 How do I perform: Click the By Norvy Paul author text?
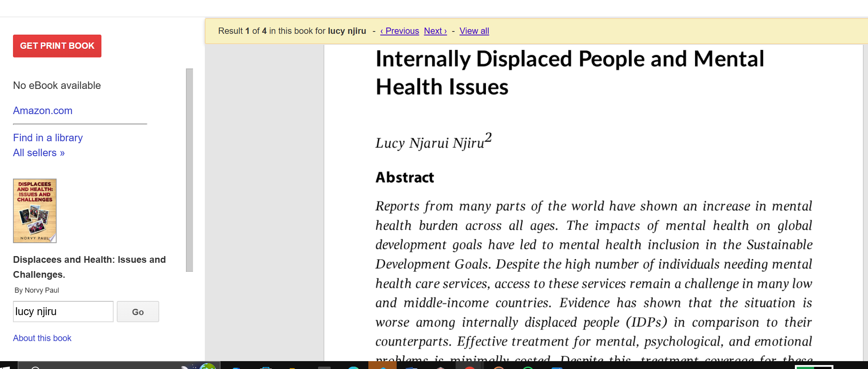click(x=37, y=290)
